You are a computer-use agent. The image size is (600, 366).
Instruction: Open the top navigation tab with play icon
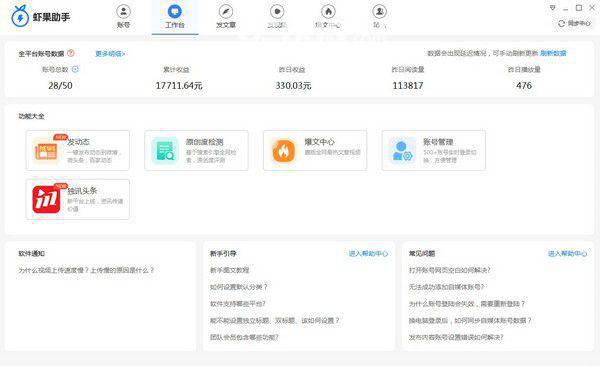[x=277, y=16]
